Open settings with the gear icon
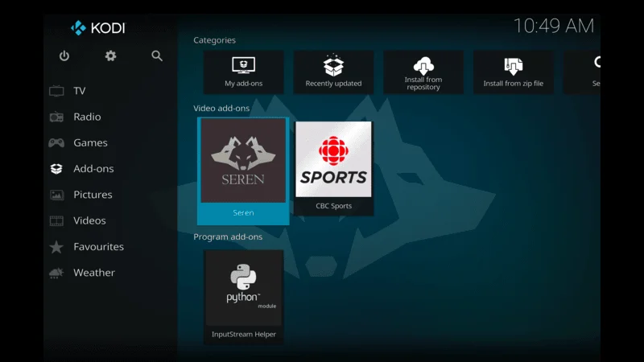644x362 pixels. click(x=110, y=56)
